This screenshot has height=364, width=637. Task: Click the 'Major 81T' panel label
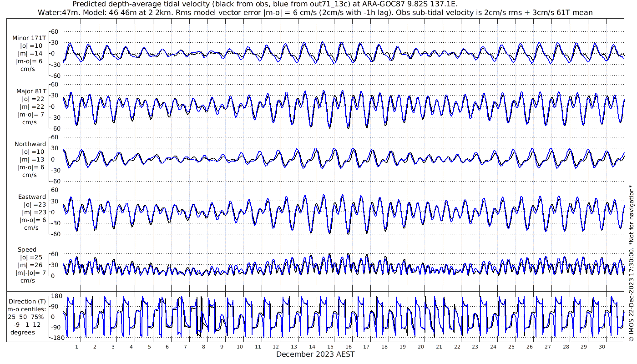tap(30, 91)
